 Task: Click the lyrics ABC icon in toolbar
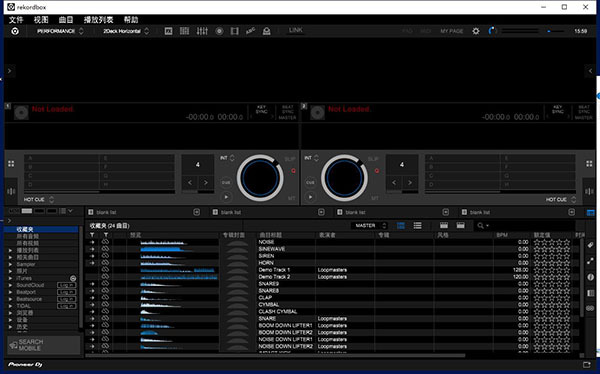(251, 31)
